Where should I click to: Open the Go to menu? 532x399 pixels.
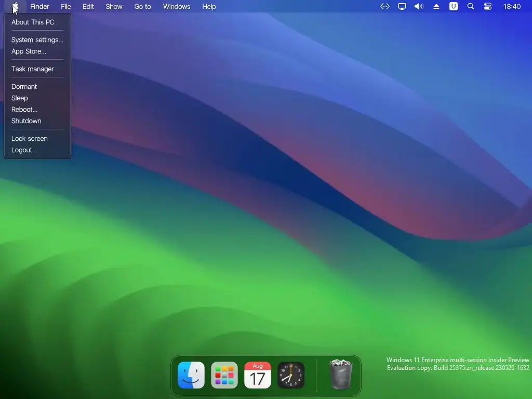pos(142,6)
